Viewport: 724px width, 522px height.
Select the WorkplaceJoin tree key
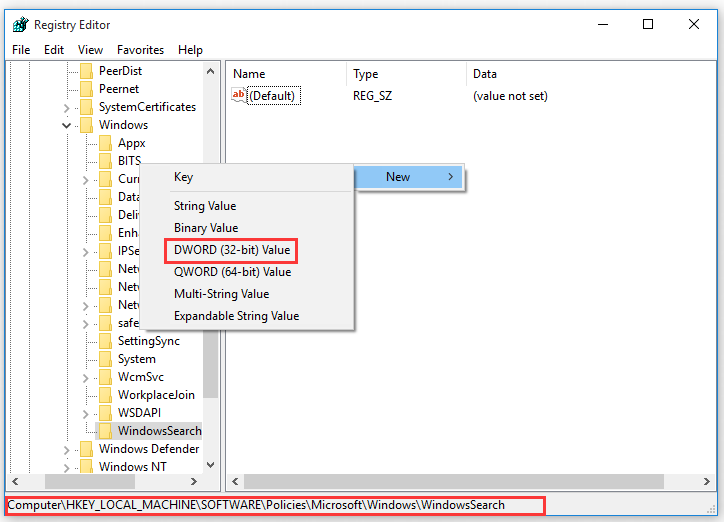pos(156,395)
